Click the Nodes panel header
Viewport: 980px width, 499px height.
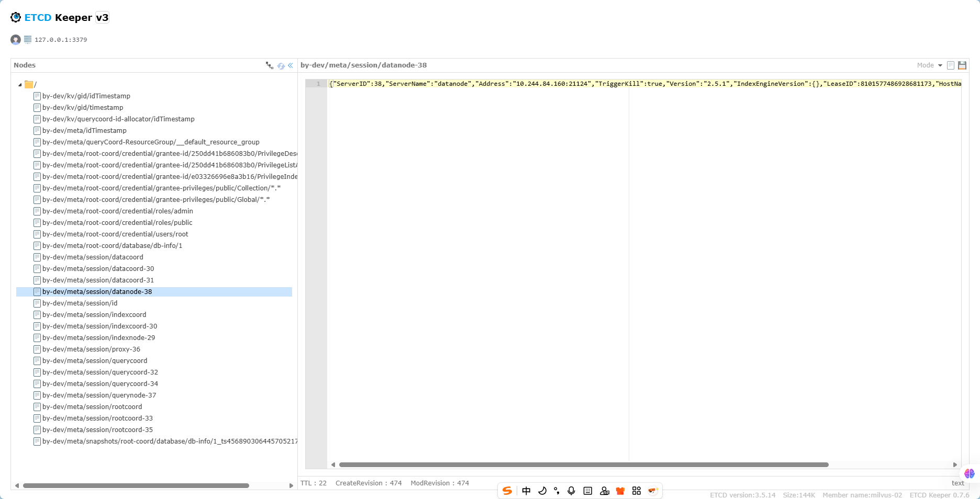click(25, 65)
